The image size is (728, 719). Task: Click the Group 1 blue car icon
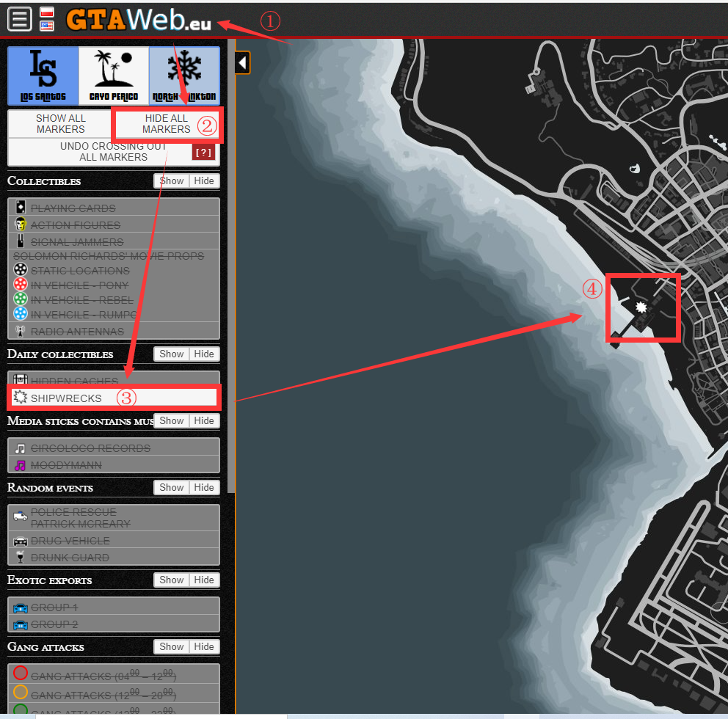click(x=20, y=607)
